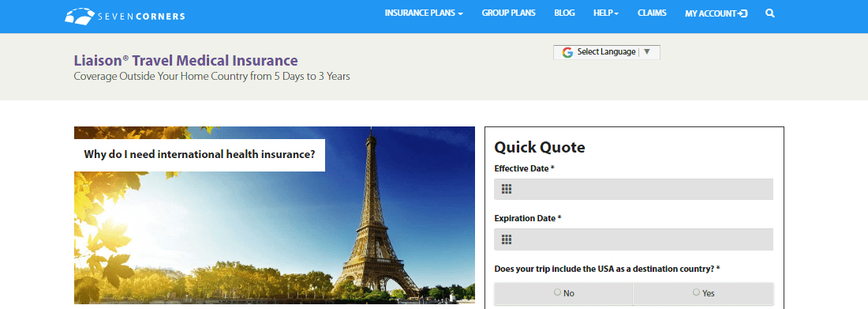Expand the Help menu
This screenshot has width=868, height=309.
(x=606, y=13)
